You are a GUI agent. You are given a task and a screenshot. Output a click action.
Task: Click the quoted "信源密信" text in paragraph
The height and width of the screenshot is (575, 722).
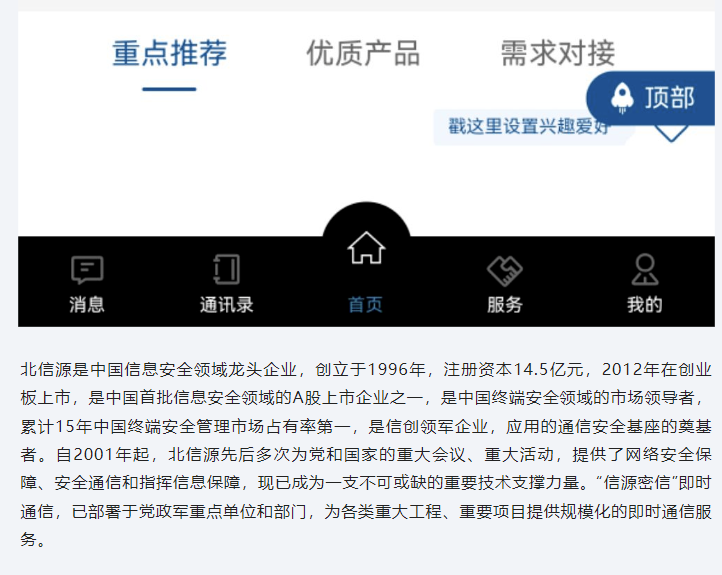[x=638, y=483]
